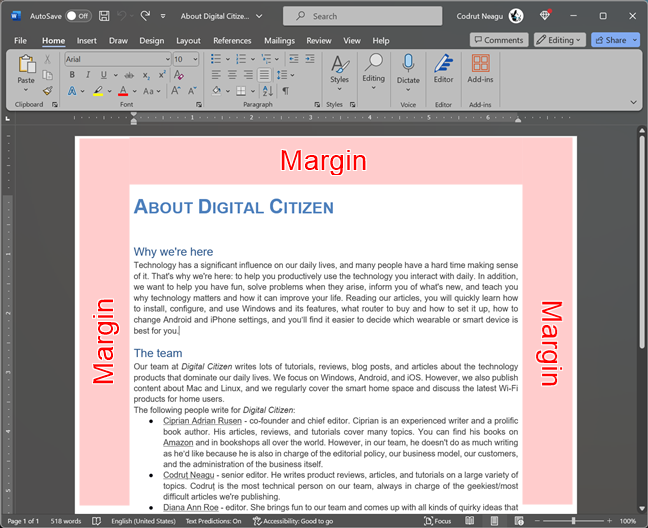Apply Strikethrough formatting
648x528 pixels.
click(129, 75)
